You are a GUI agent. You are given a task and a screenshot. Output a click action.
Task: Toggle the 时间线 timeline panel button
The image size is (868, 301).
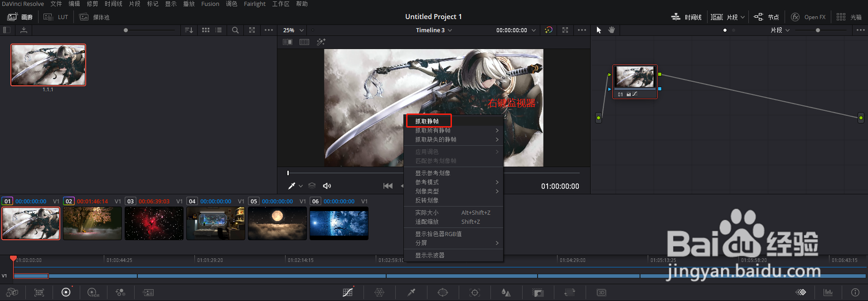pyautogui.click(x=686, y=17)
